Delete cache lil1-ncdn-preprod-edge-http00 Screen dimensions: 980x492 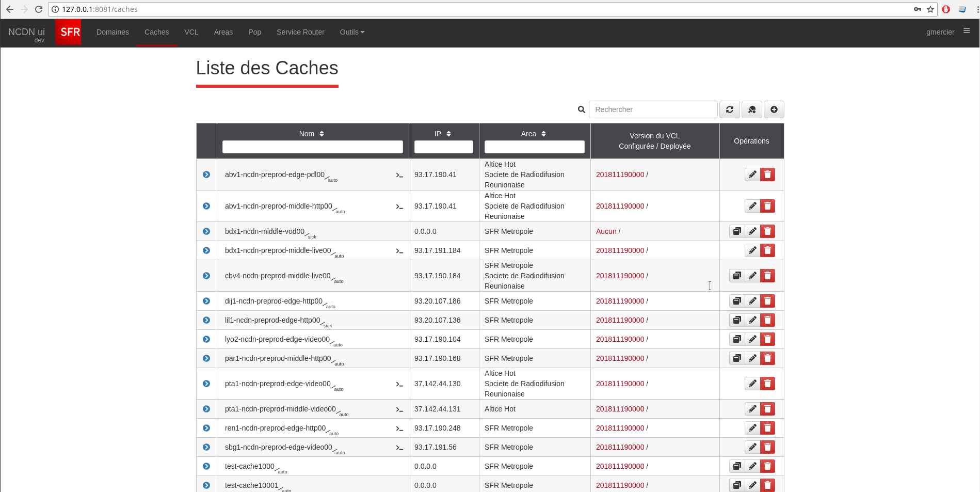coord(767,320)
